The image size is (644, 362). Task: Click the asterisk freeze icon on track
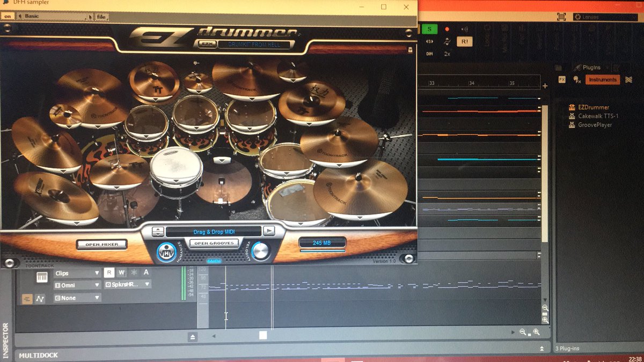134,272
